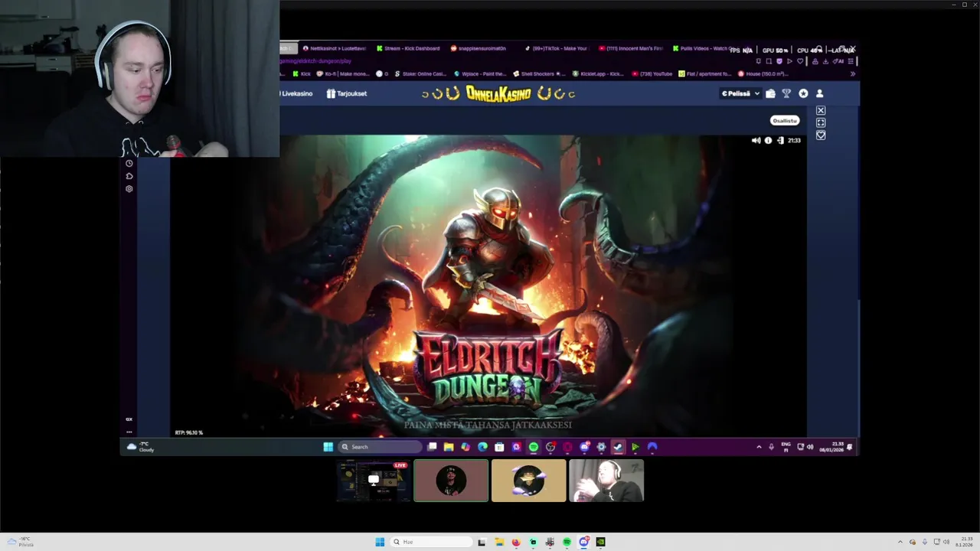Open Firefox on the bottom taskbar
Image resolution: width=980 pixels, height=551 pixels.
coord(516,542)
